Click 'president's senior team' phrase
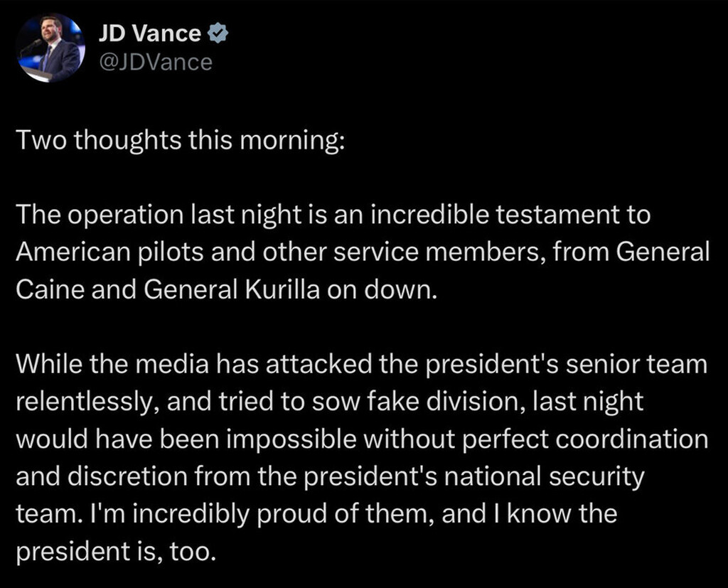 pyautogui.click(x=573, y=365)
